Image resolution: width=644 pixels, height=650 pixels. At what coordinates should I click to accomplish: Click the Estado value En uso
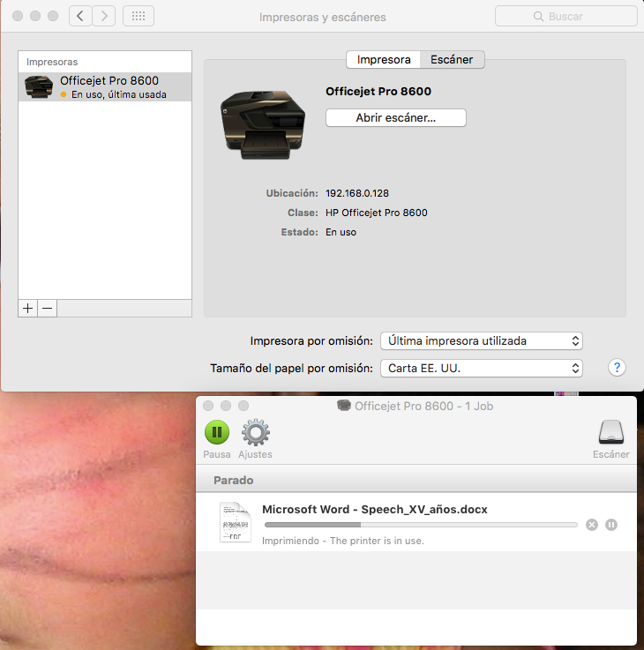click(x=341, y=232)
